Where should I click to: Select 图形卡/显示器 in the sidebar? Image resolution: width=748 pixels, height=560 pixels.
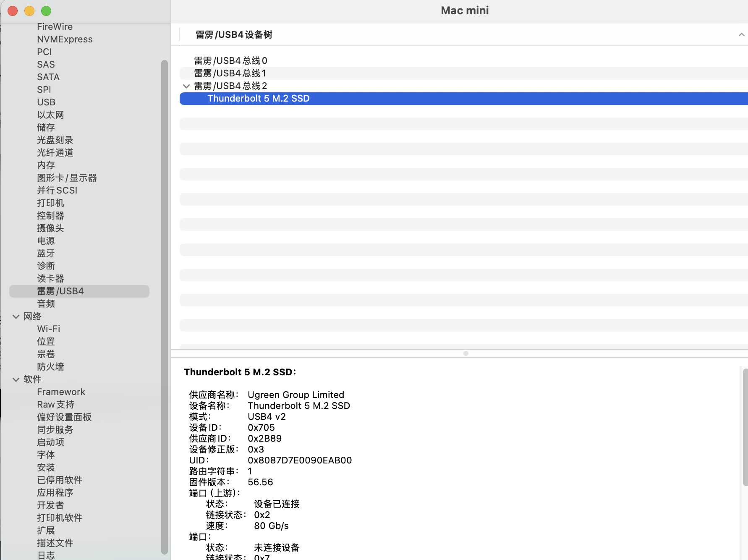tap(67, 178)
